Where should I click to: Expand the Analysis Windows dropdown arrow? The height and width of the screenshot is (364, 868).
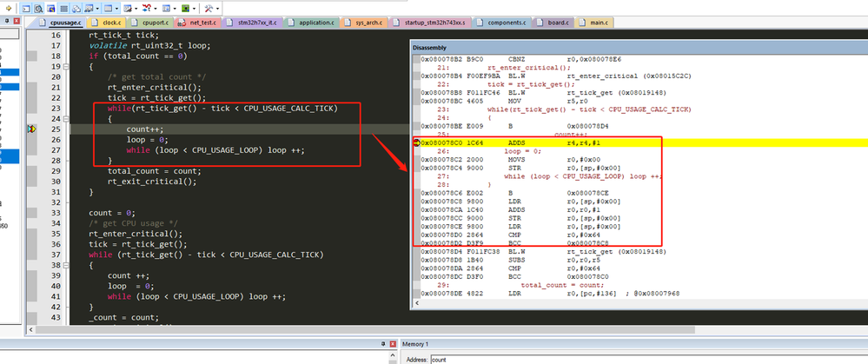[x=156, y=9]
